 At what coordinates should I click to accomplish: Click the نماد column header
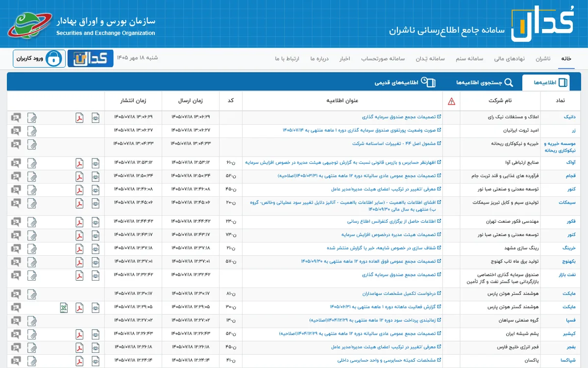click(x=560, y=101)
